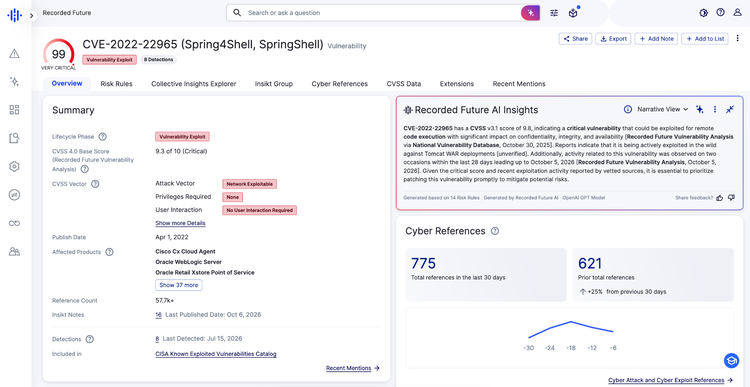Viewport: 750px width, 387px height.
Task: Open the AI Insights three-dot menu
Action: pos(715,110)
